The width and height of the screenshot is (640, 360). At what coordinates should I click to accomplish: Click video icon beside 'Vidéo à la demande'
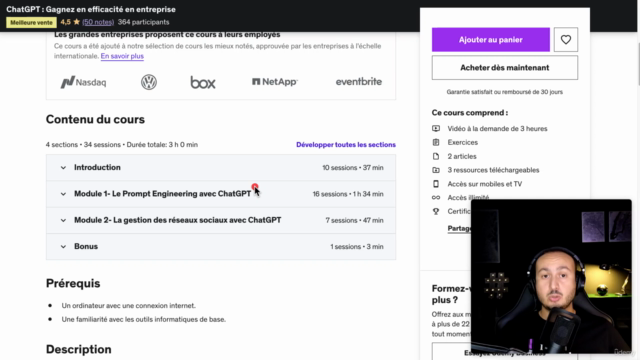click(x=436, y=129)
